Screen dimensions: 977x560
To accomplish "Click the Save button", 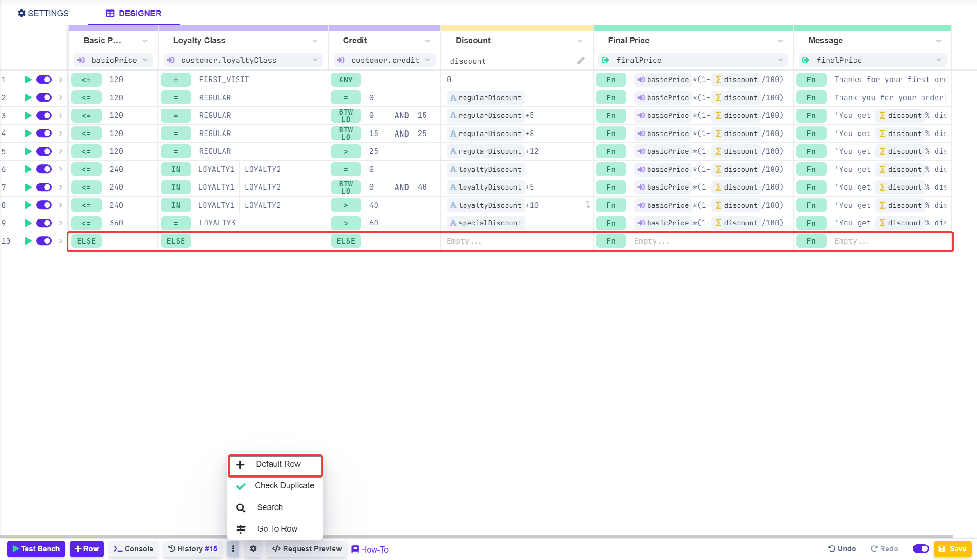I will (952, 549).
